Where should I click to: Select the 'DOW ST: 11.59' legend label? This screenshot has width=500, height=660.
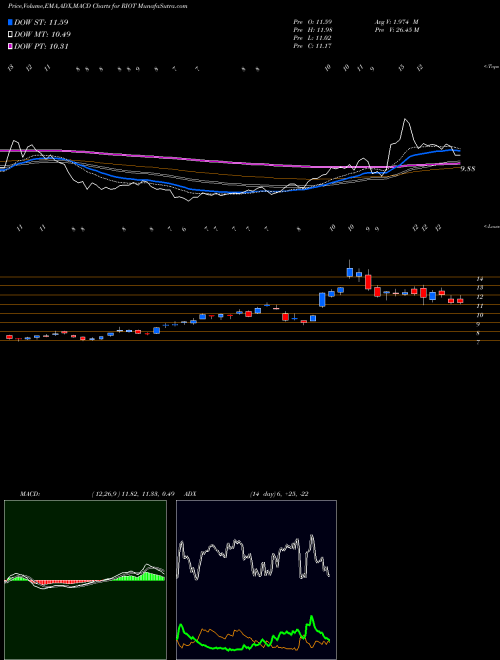[41, 22]
